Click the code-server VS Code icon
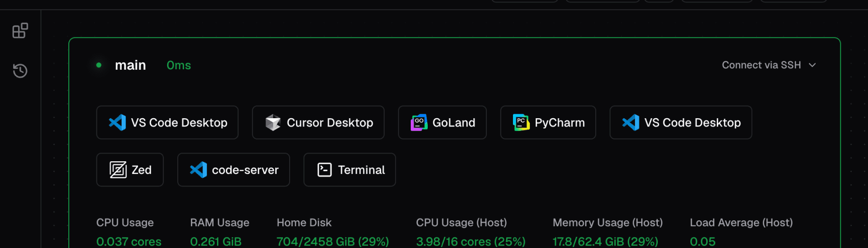868x248 pixels. click(198, 170)
